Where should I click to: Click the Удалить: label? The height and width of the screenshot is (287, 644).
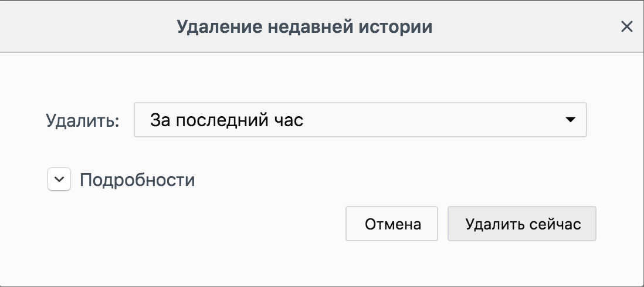point(83,121)
